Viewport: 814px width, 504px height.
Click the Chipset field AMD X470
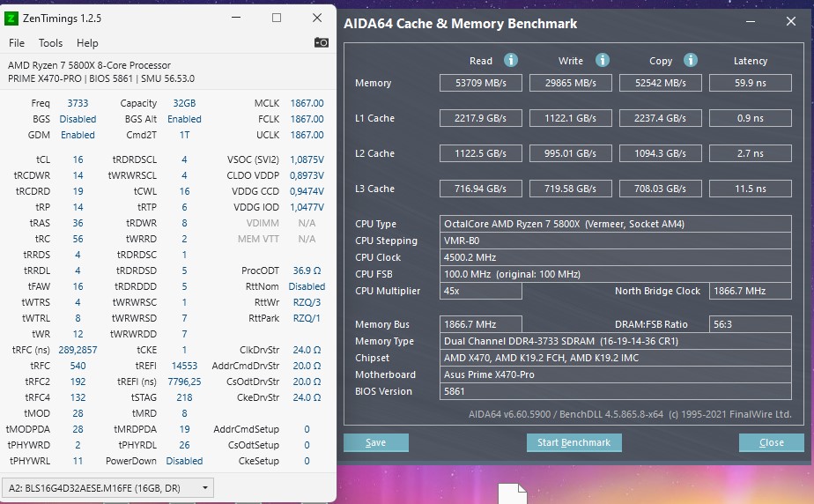pyautogui.click(x=616, y=358)
